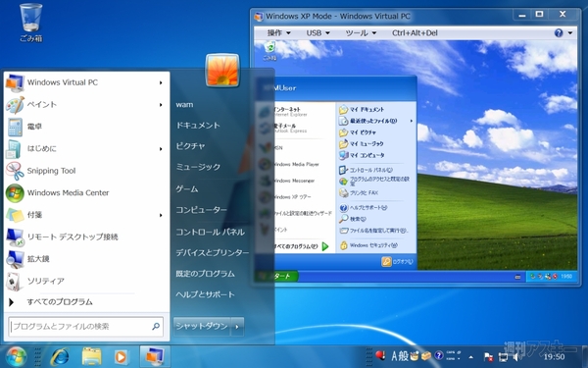Viewport: 588px width, 368px height.
Task: Open XP Control Panel (コントロール パネル)
Action: click(x=366, y=170)
